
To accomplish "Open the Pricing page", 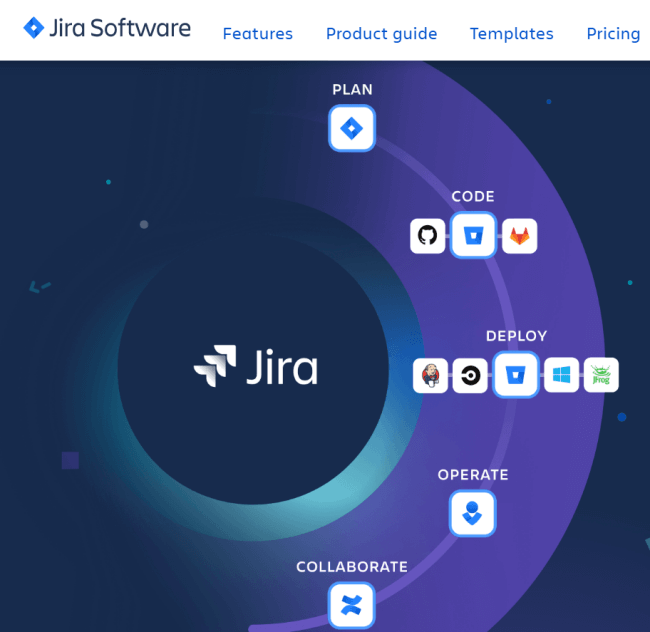I will tap(614, 34).
